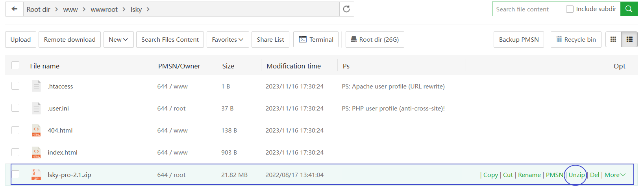This screenshot has height=188, width=644.
Task: Check the box for index.html
Action: click(x=15, y=152)
